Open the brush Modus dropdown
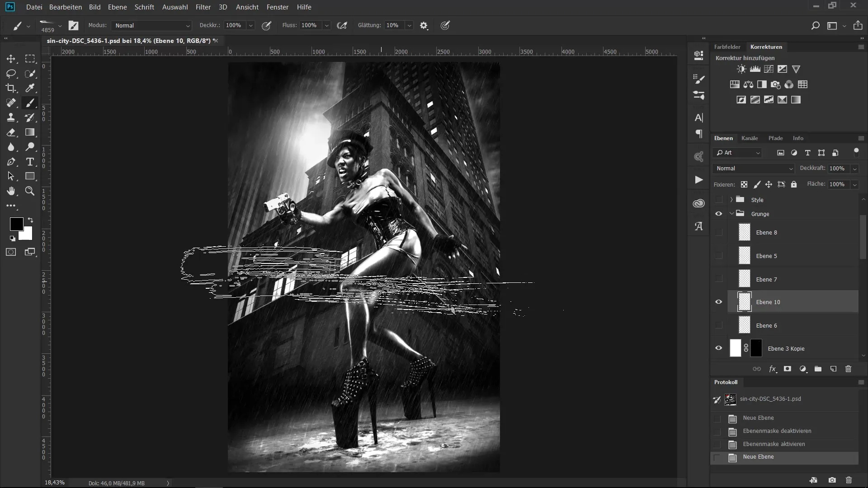This screenshot has width=868, height=488. tap(151, 26)
